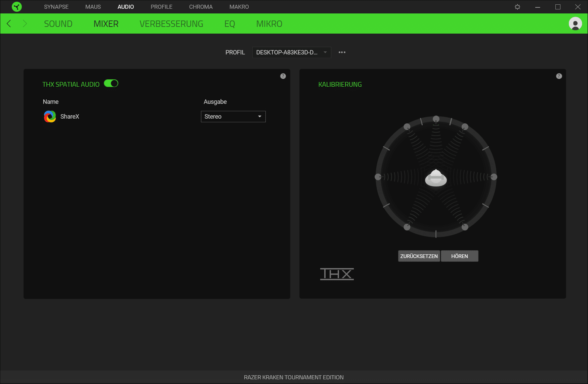Click the THX Spatial Audio help icon
The height and width of the screenshot is (384, 588).
(x=283, y=76)
